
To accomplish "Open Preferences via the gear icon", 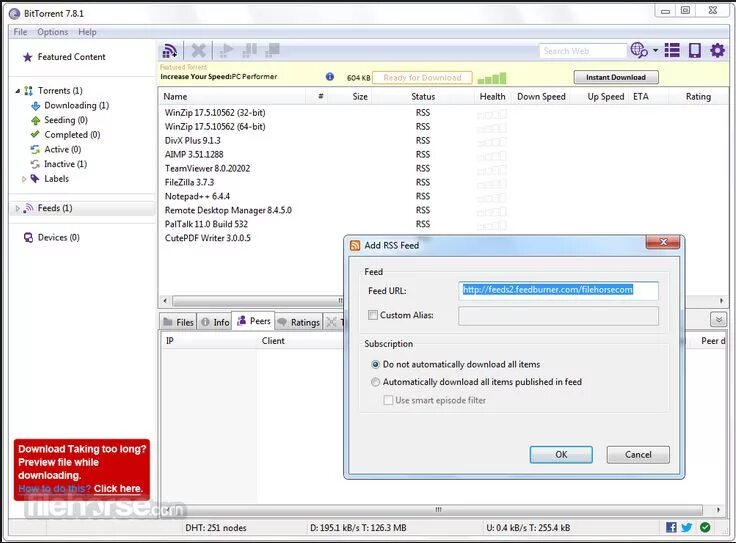I will [717, 50].
